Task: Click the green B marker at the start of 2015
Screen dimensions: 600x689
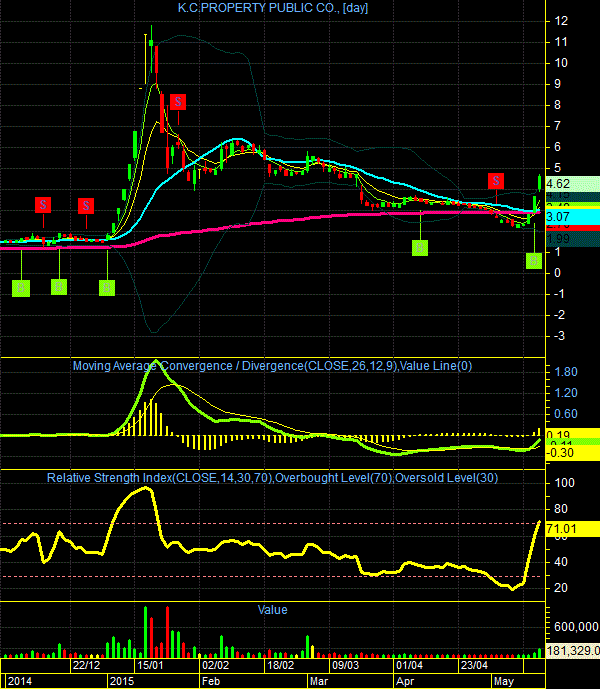Action: pyautogui.click(x=107, y=288)
